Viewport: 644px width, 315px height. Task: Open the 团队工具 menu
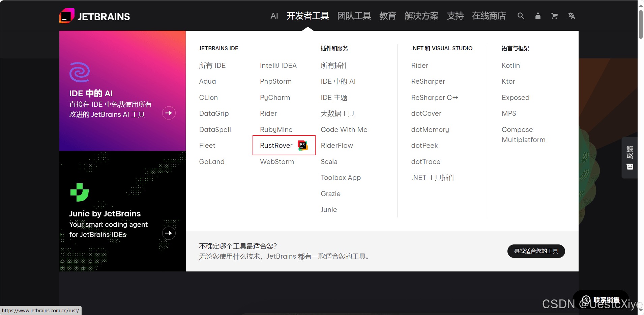354,16
